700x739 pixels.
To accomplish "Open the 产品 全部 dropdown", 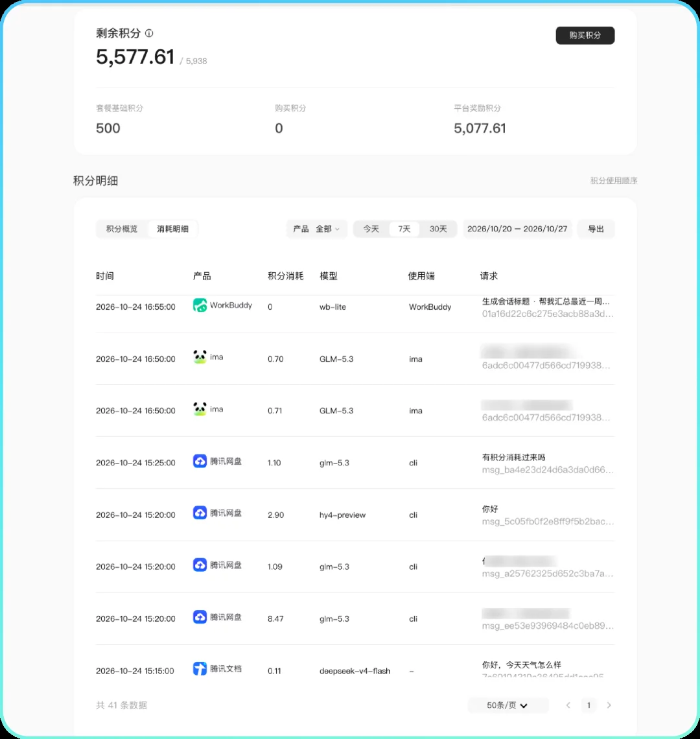I will 316,229.
